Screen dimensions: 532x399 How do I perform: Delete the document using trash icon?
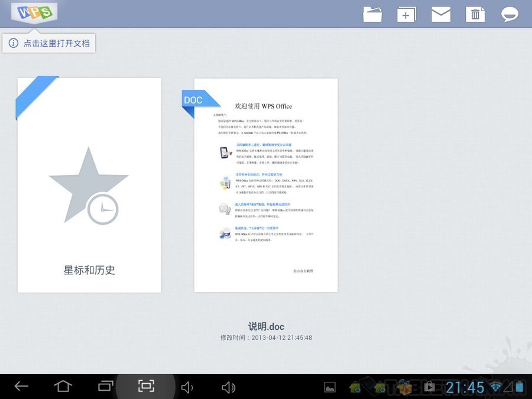475,15
